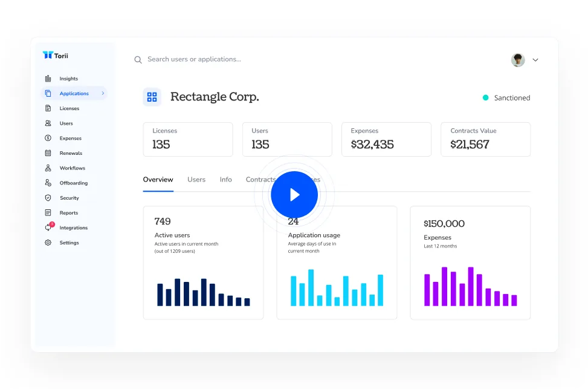
Task: Open the Overview tab
Action: (158, 180)
